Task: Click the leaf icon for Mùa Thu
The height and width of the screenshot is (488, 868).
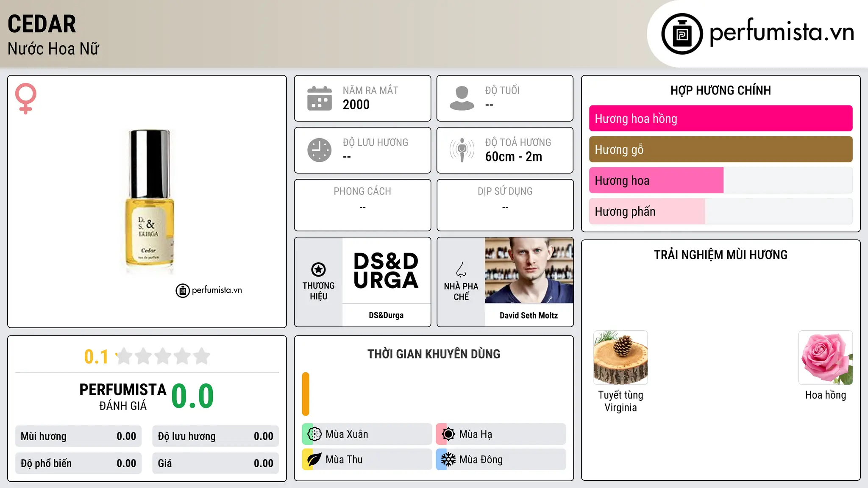Action: tap(314, 460)
